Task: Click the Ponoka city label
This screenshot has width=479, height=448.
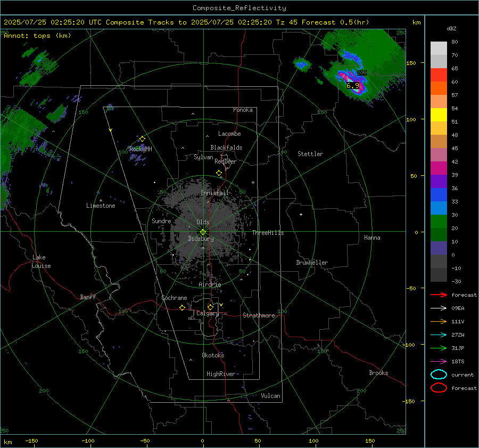Action: click(x=243, y=110)
